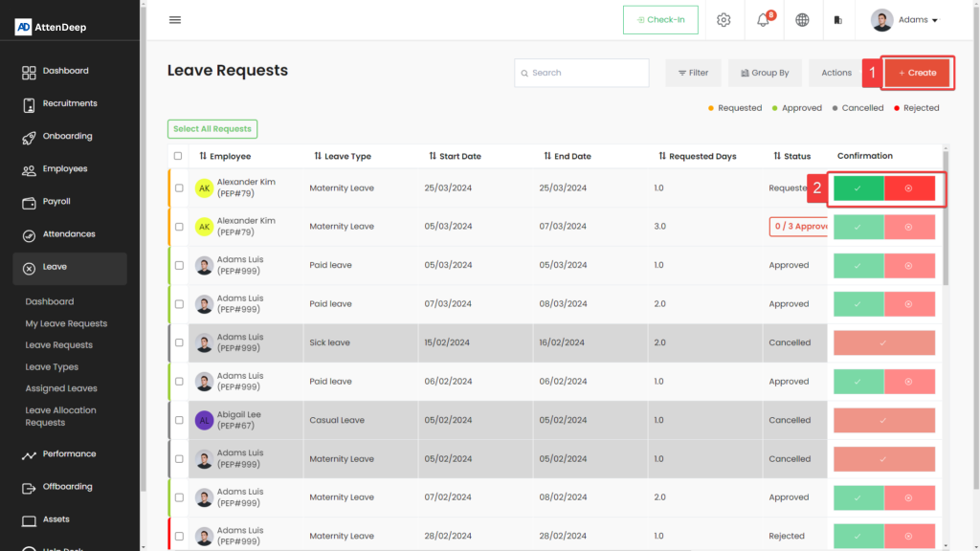This screenshot has height=551, width=980.
Task: Reject Alexander Kim's 25/03/2024 leave request
Action: pos(909,188)
